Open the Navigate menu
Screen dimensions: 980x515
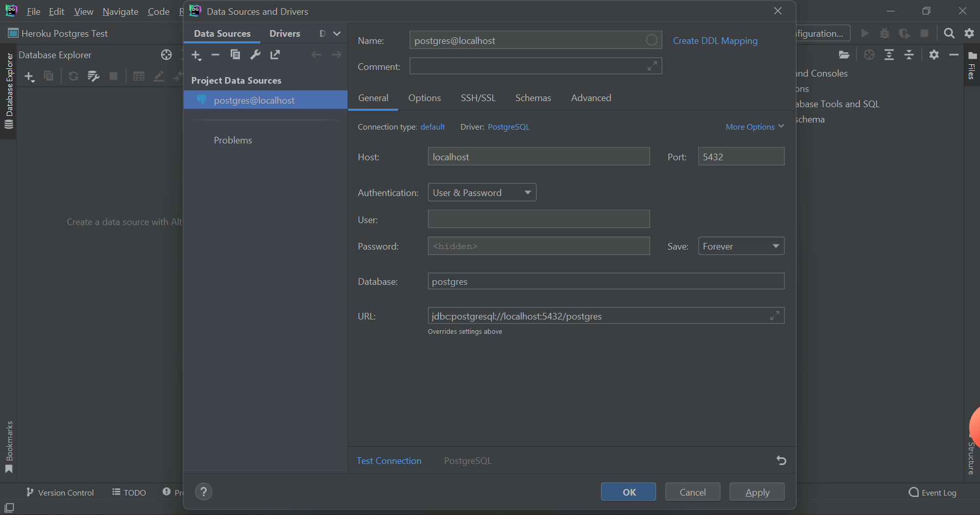pyautogui.click(x=120, y=11)
